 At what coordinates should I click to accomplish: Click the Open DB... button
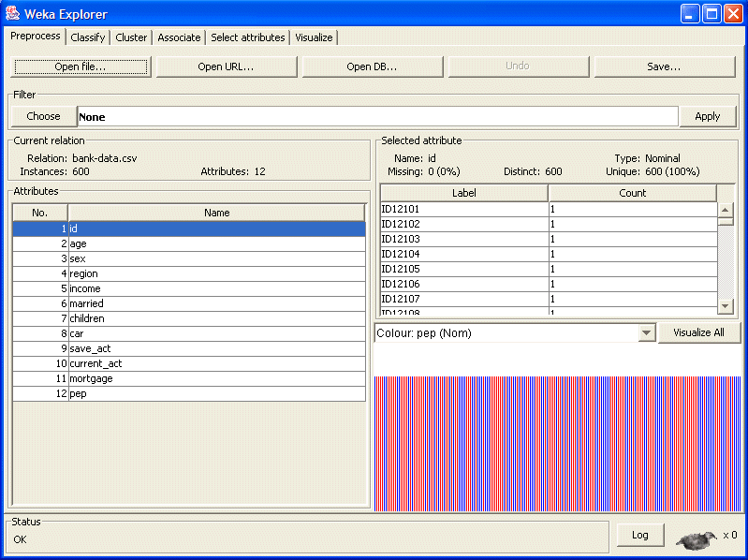372,66
